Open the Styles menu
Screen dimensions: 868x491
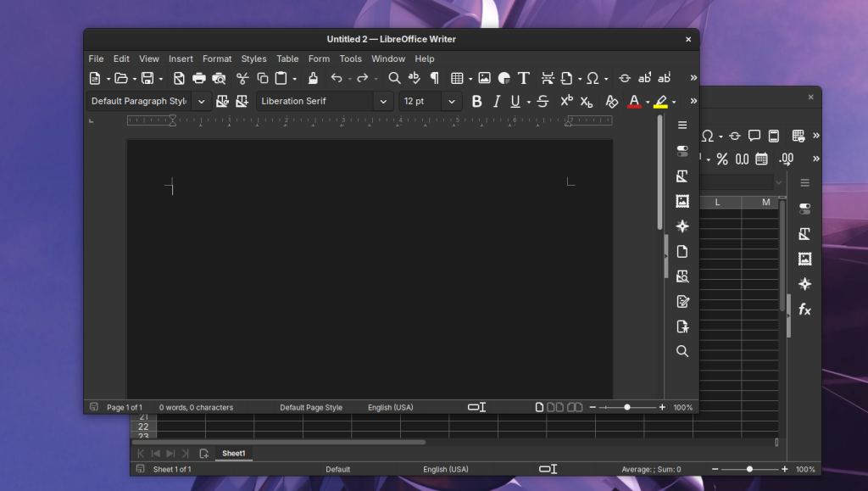coord(253,59)
